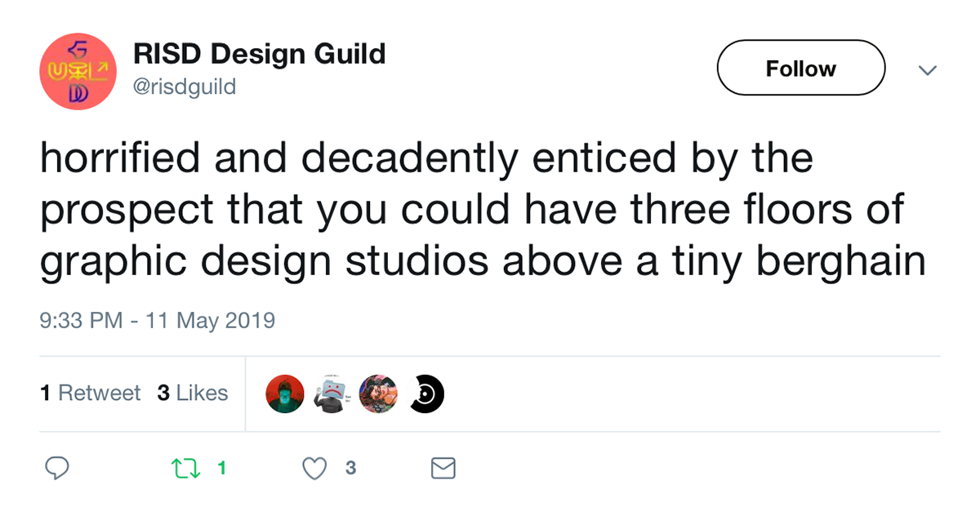Image resolution: width=980 pixels, height=529 pixels.
Task: Click the green retweet arrows icon
Action: point(186,468)
